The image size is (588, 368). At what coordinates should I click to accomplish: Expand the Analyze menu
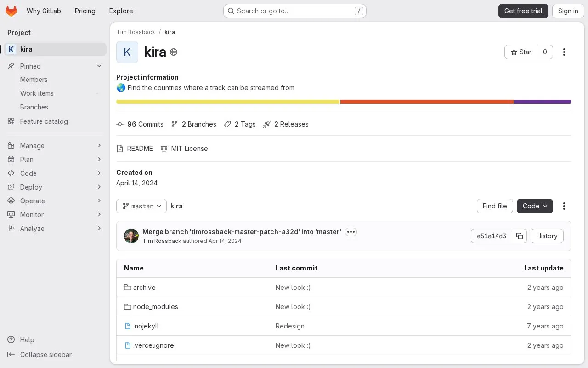(55, 229)
